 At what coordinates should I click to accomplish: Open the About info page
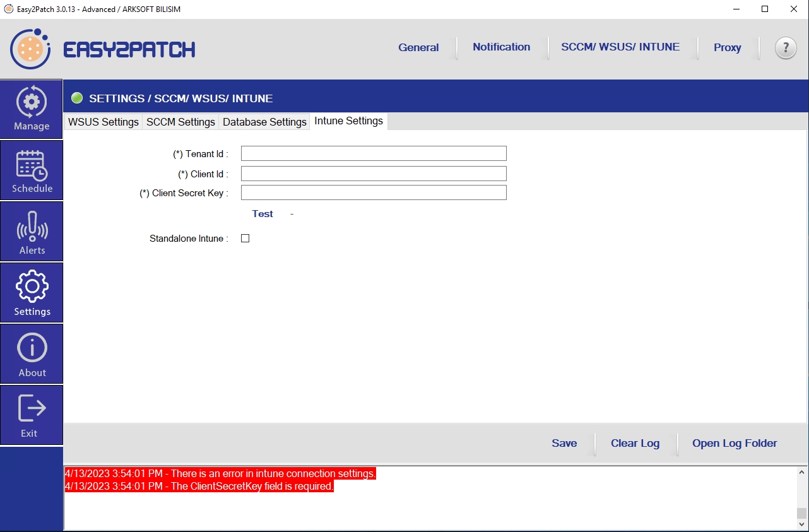(32, 354)
